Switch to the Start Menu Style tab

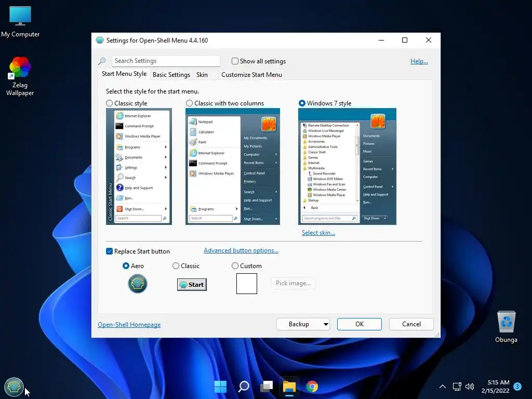point(124,74)
